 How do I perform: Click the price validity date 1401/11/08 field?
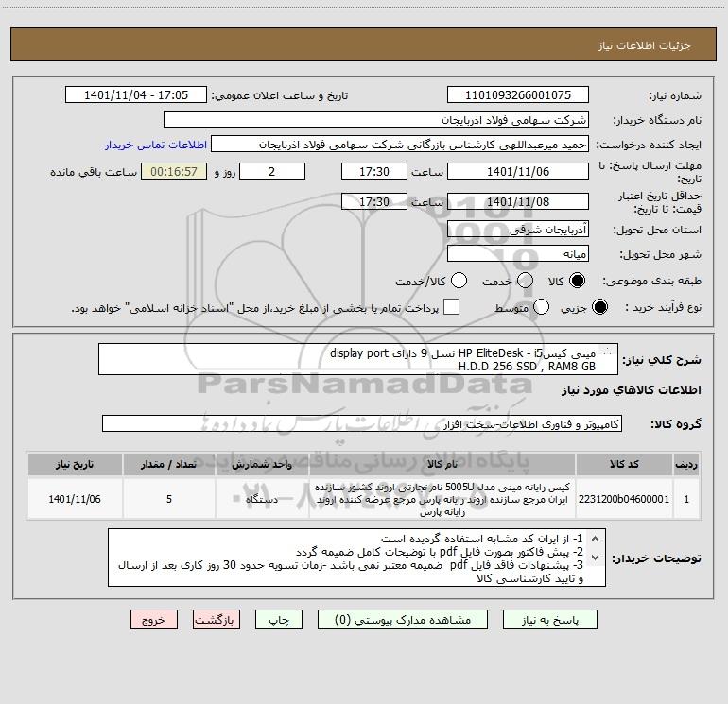click(x=518, y=201)
